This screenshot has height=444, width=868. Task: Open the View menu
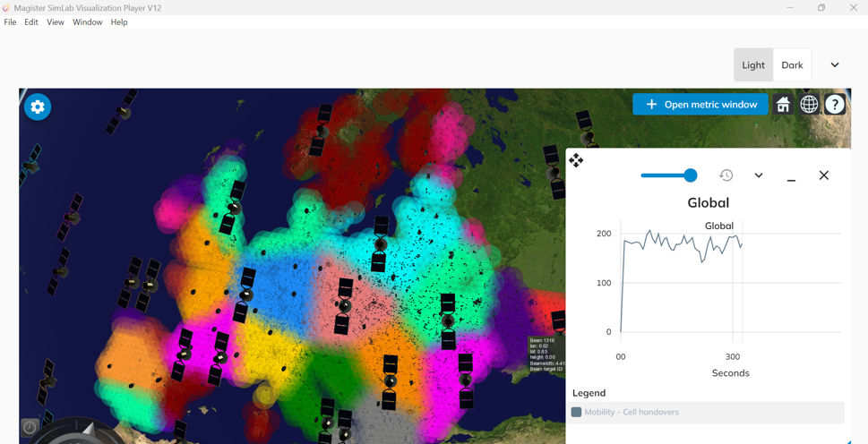(56, 22)
